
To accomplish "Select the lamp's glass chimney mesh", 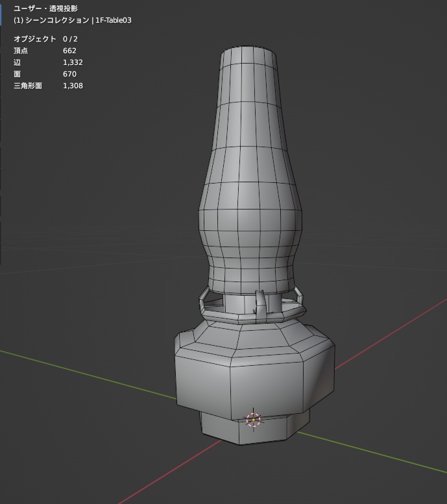I will click(250, 171).
